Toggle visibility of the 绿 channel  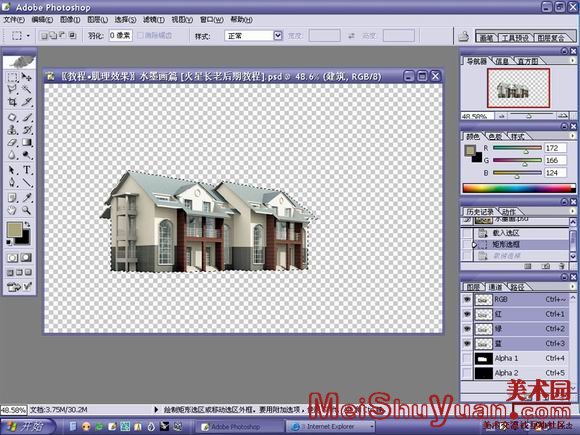[x=467, y=329]
